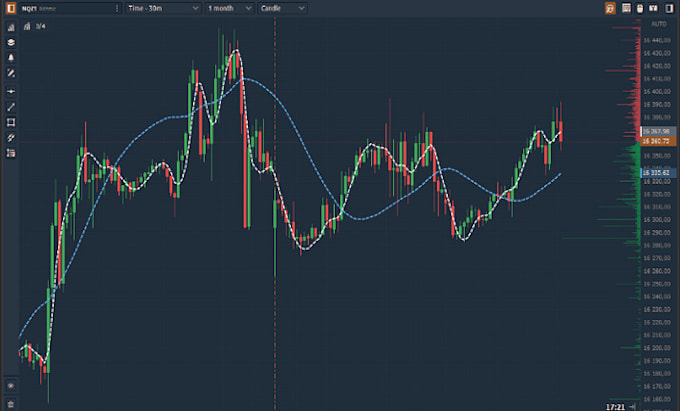Viewport: 680px width, 411px height.
Task: Click the orange 16 360.75 price marker
Action: coord(656,141)
